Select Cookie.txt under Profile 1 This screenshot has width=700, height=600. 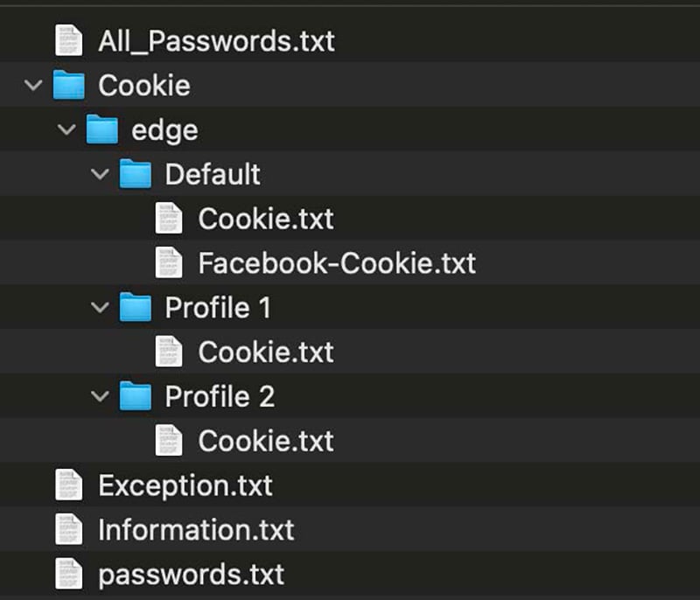(x=265, y=352)
